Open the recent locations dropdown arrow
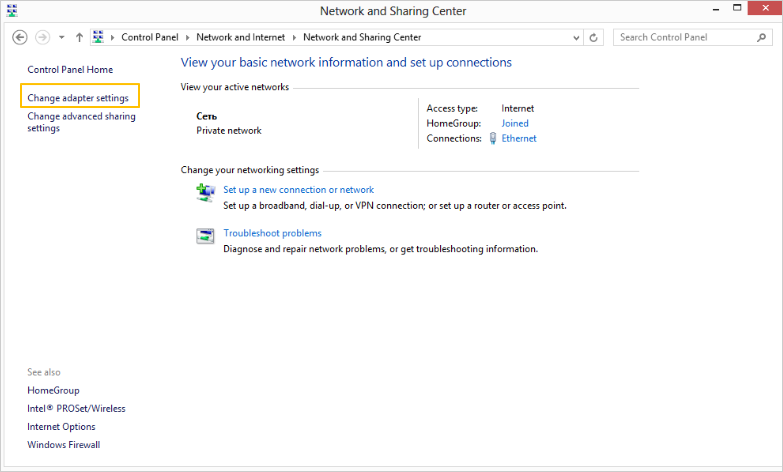The height and width of the screenshot is (472, 783). point(62,37)
